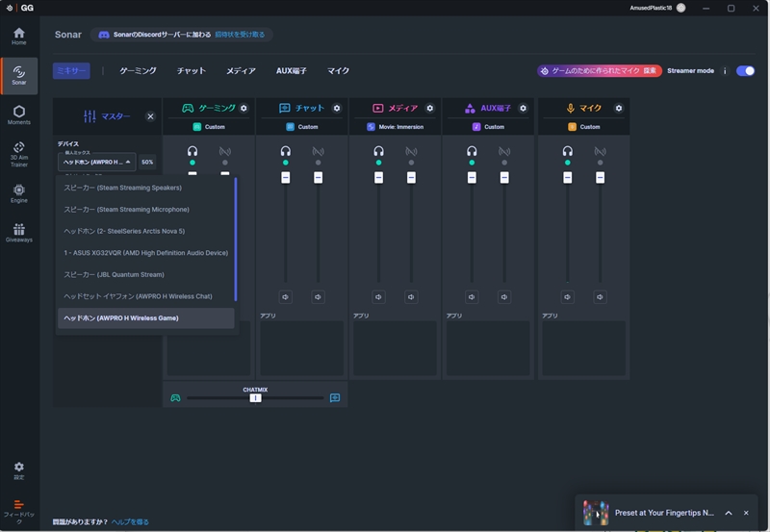Switch to the ゲーミング tab
This screenshot has width=770, height=532.
[x=138, y=70]
